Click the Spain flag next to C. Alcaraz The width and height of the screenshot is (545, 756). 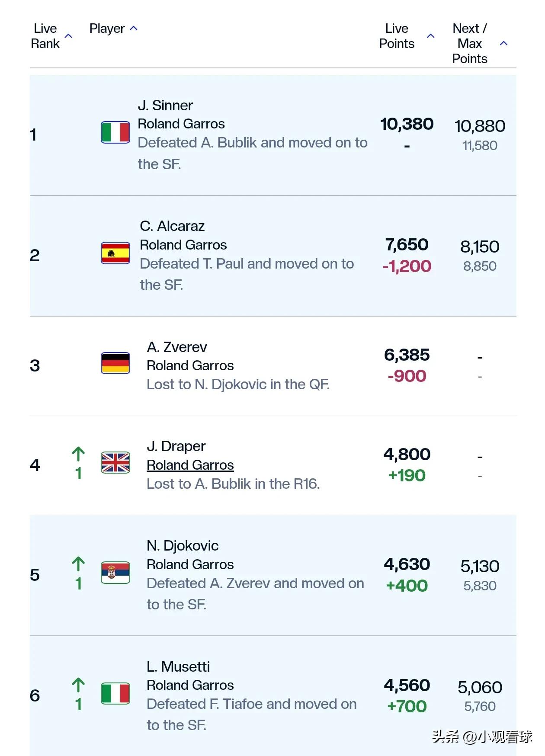point(115,253)
